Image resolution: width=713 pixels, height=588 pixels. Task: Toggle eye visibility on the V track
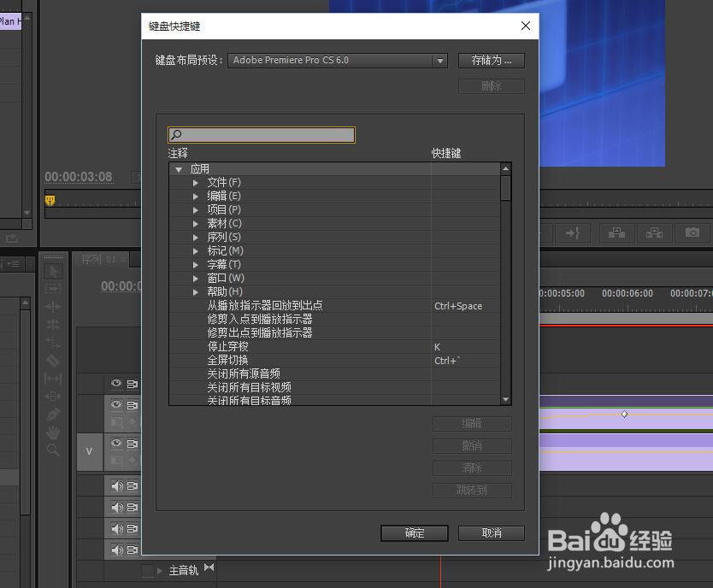[x=116, y=443]
